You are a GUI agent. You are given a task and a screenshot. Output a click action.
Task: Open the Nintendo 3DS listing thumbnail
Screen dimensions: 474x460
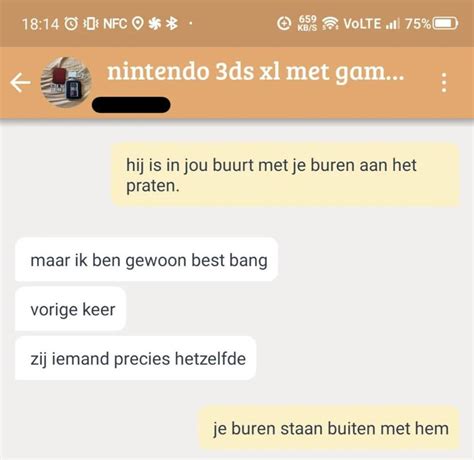point(66,82)
